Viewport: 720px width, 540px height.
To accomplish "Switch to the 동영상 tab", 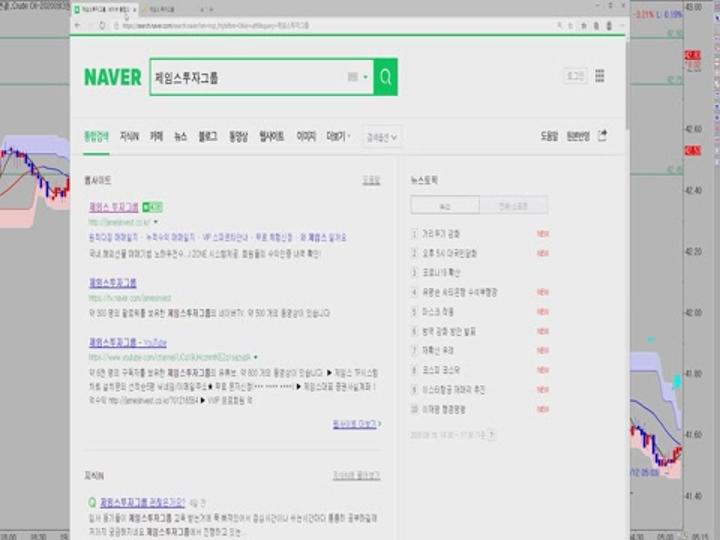I will [238, 136].
